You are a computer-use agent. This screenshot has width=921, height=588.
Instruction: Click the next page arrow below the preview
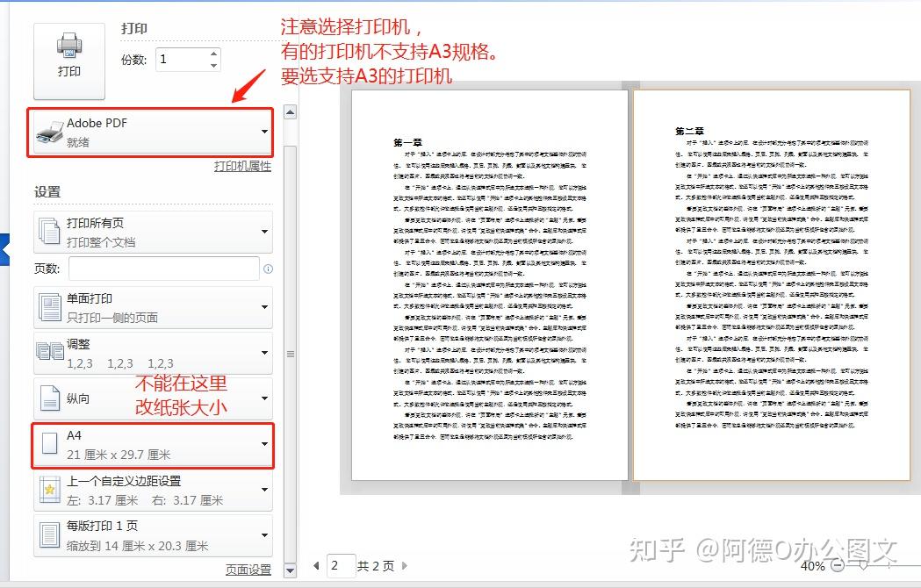click(x=403, y=566)
